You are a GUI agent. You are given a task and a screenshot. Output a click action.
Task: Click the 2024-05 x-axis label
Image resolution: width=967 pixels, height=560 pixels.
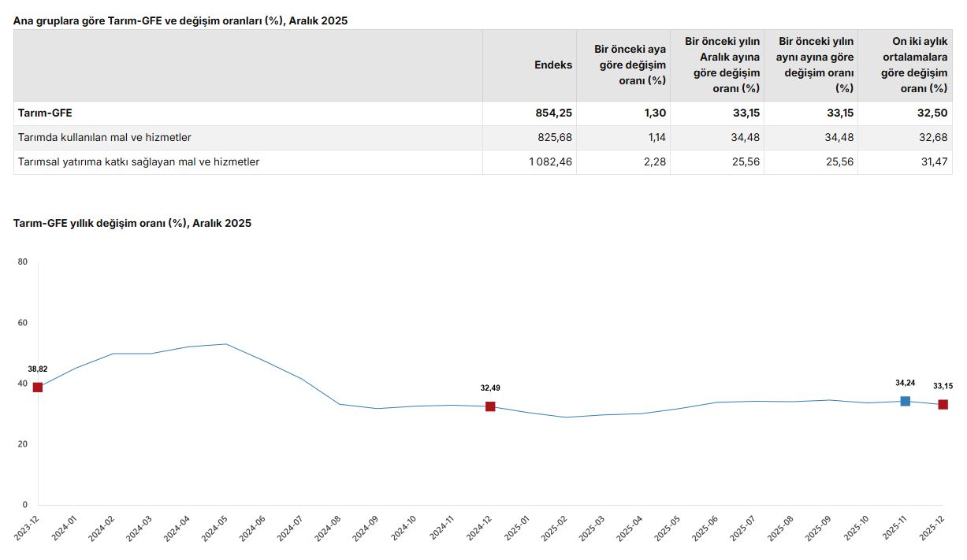[215, 528]
